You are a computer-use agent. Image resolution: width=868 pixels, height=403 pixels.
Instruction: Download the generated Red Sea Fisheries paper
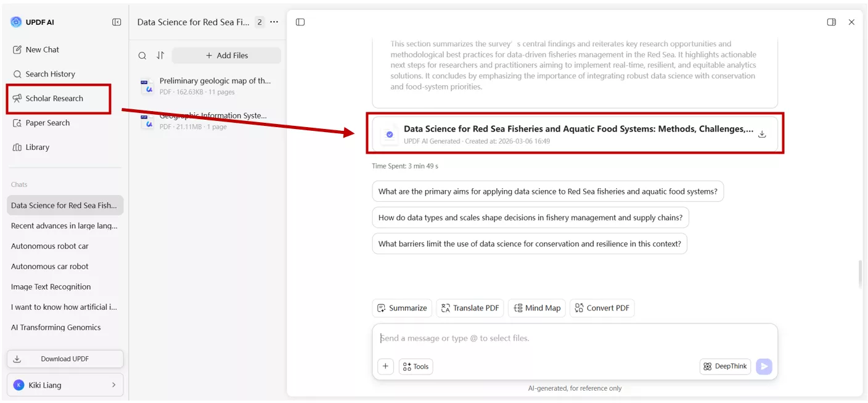[x=762, y=134]
